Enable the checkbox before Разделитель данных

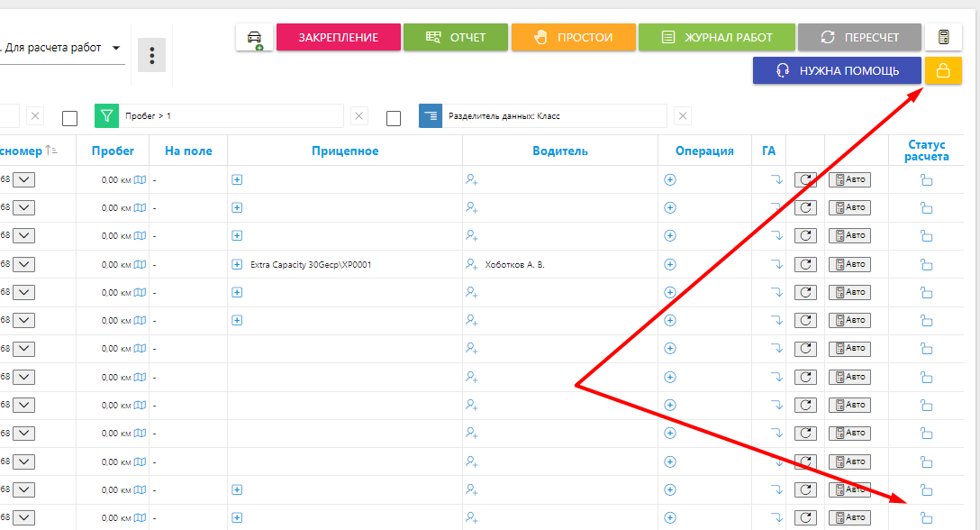click(x=394, y=118)
